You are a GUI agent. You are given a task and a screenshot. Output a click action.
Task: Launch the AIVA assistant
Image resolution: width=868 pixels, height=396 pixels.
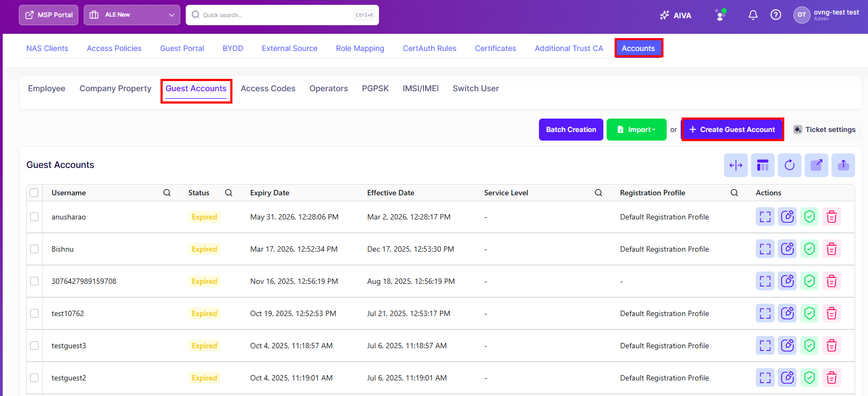point(675,15)
